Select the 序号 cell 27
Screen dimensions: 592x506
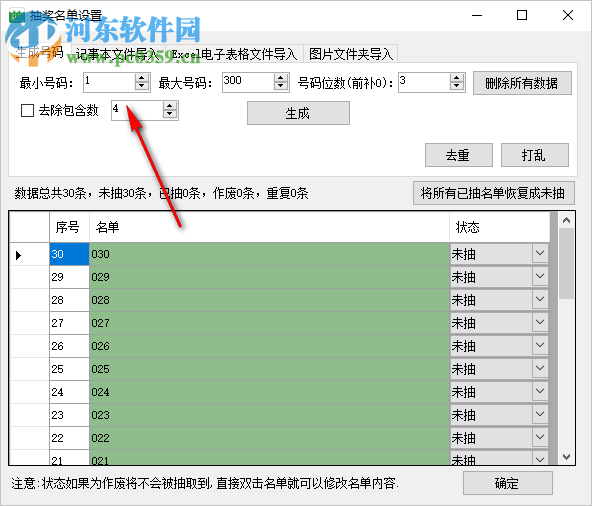point(69,323)
